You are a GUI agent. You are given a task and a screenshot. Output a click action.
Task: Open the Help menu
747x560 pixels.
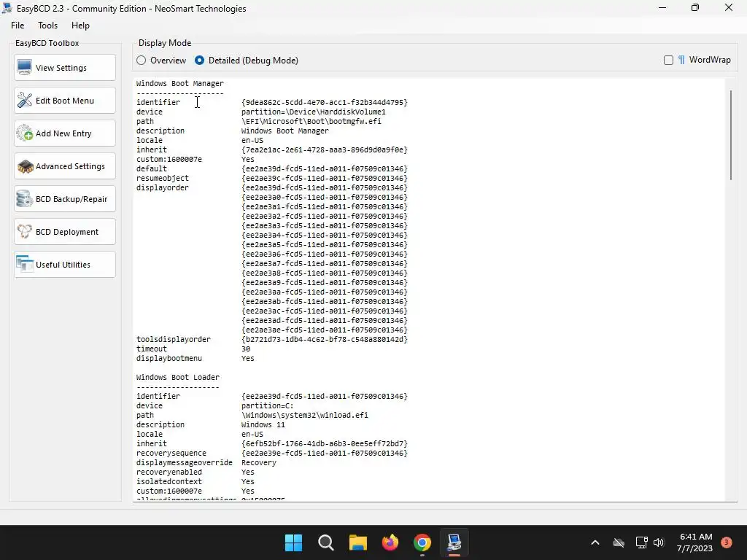[80, 26]
